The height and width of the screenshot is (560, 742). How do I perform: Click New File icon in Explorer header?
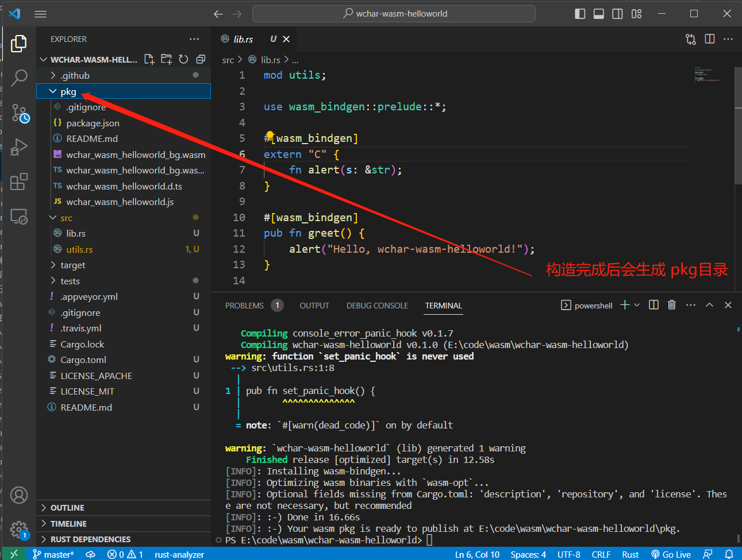pos(149,59)
